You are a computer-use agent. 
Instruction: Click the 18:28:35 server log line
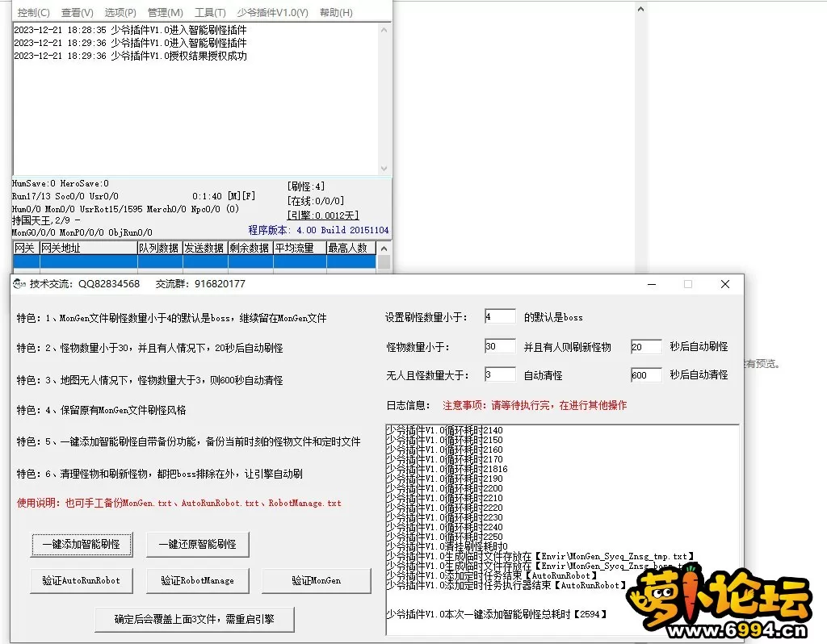pyautogui.click(x=130, y=30)
